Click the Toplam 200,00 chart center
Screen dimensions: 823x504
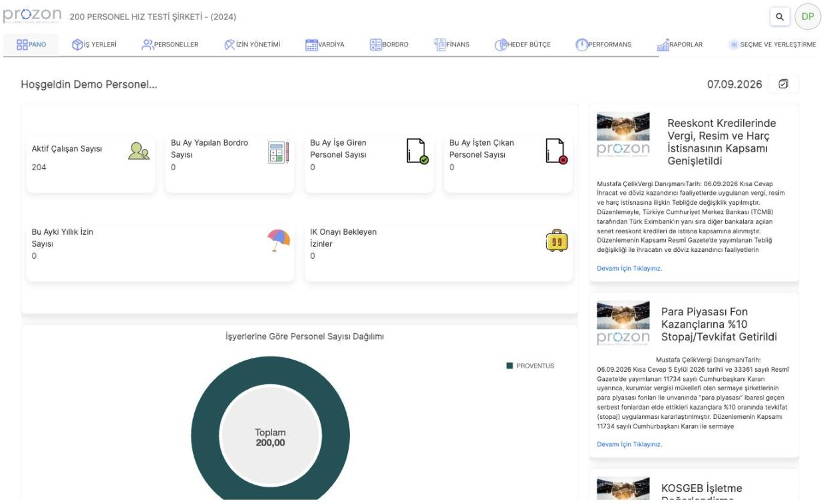(270, 437)
